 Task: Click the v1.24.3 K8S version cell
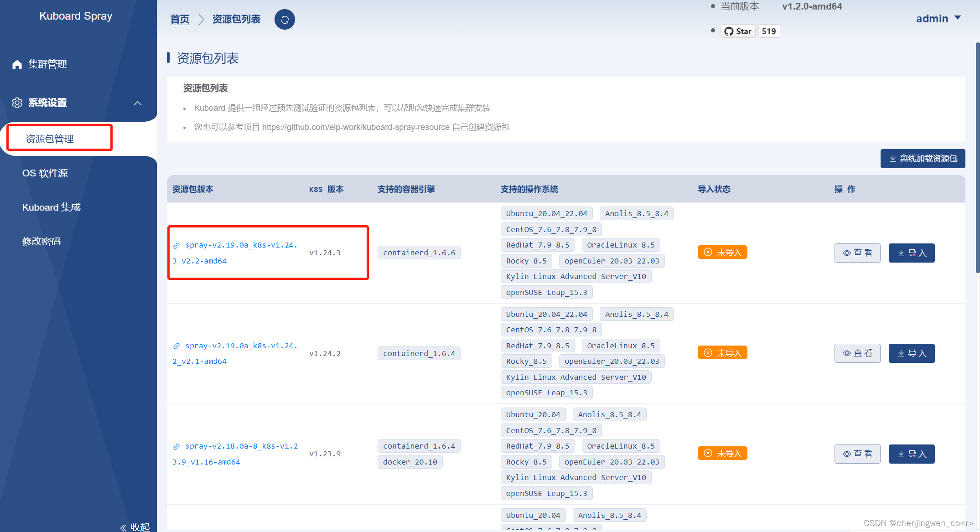click(325, 253)
